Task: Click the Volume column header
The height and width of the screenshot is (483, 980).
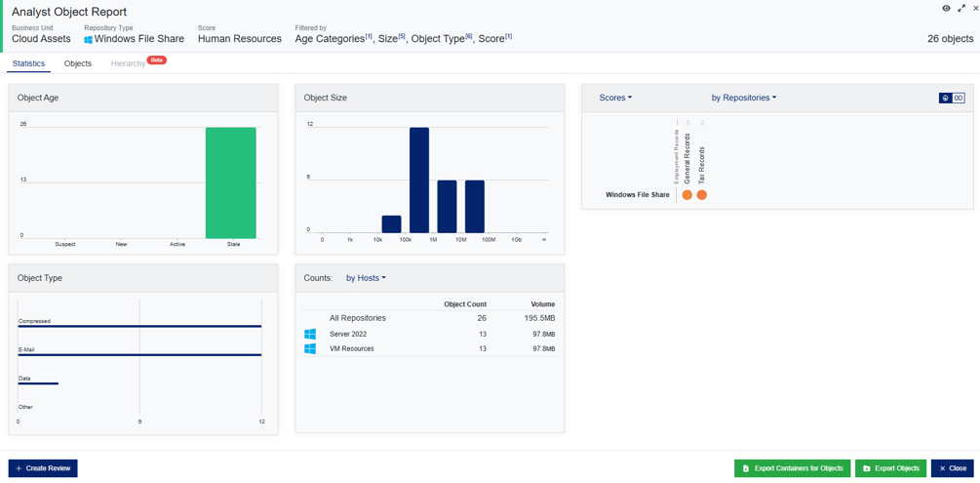Action: tap(543, 304)
